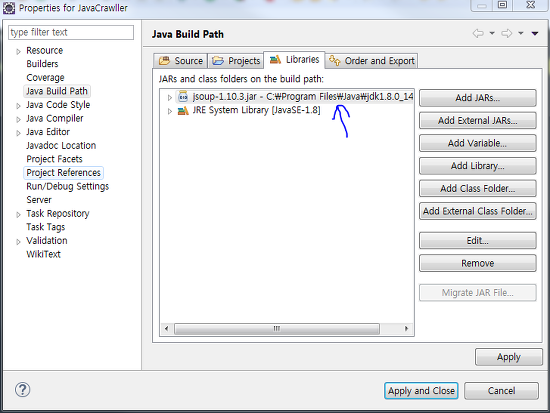This screenshot has height=413, width=550.
Task: Select Task Tags tree item
Action: tap(46, 227)
